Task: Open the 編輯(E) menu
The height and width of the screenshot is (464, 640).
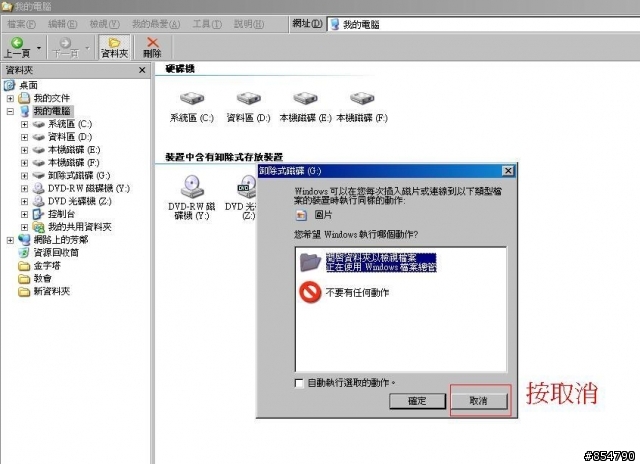Action: pos(62,24)
